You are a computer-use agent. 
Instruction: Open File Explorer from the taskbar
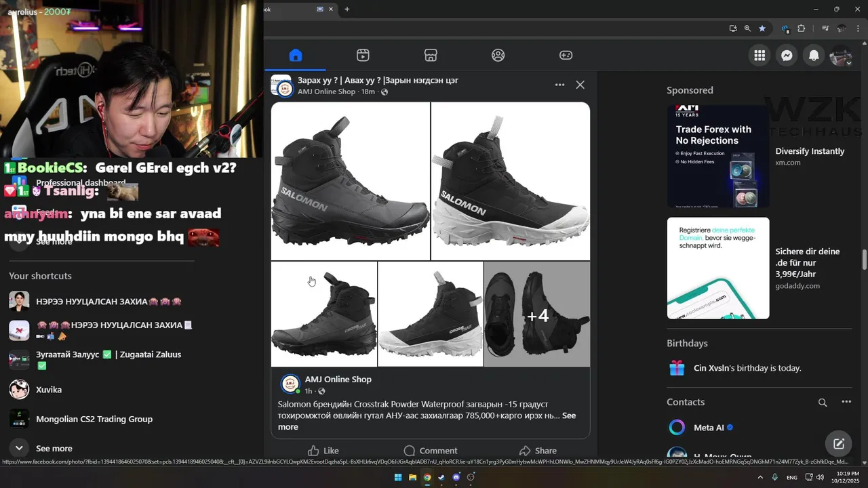pos(412,477)
